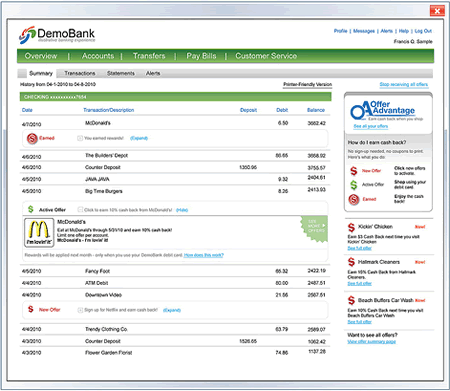Screen dimensions: 450x391
Task: Click the See More Offers green badge
Action: click(315, 228)
